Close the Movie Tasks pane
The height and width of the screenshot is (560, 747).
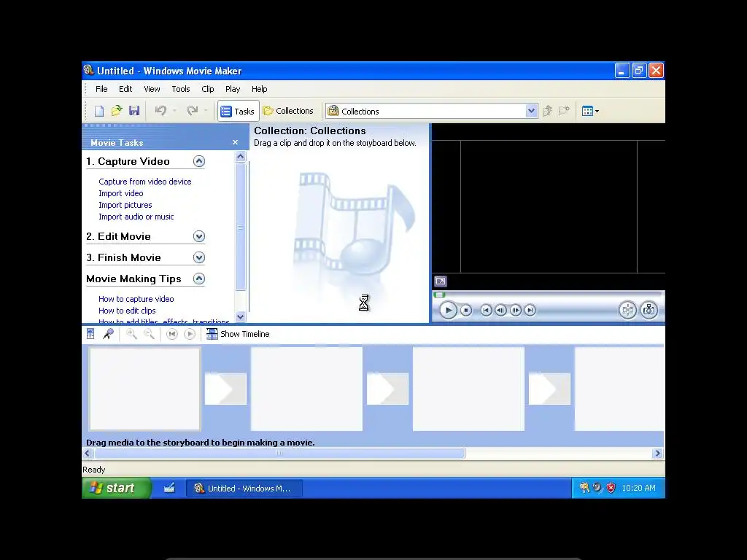[235, 142]
